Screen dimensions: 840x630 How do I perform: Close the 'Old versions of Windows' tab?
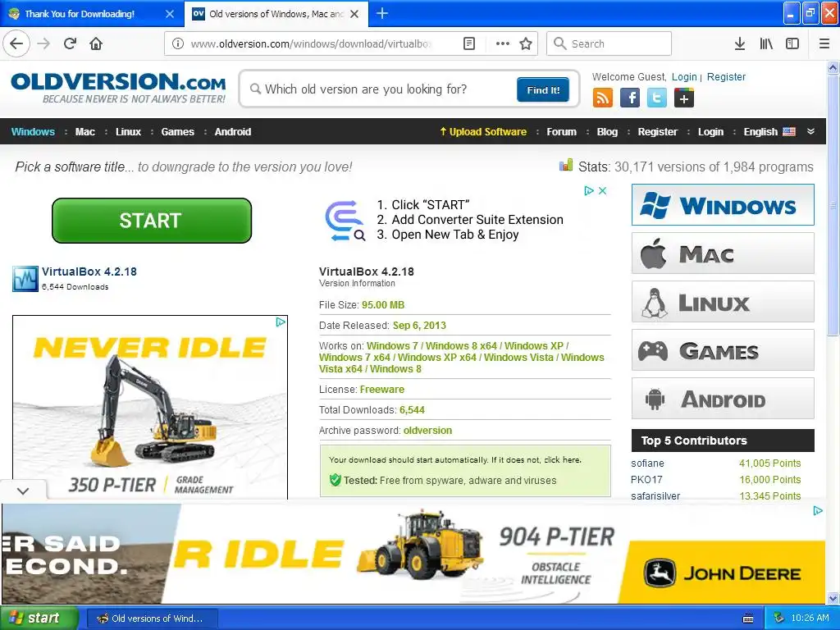[x=354, y=14]
